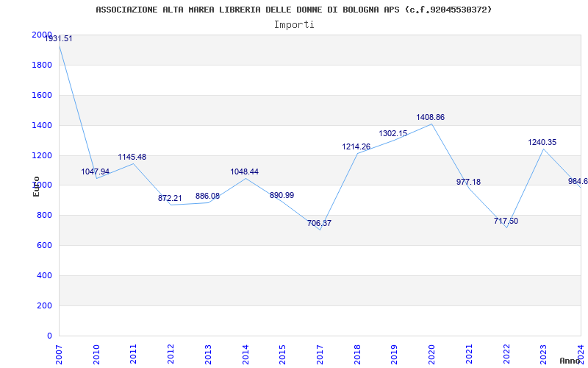Click the "Euro" y-axis title
Viewport: 588px width, 368px height.
pos(36,186)
